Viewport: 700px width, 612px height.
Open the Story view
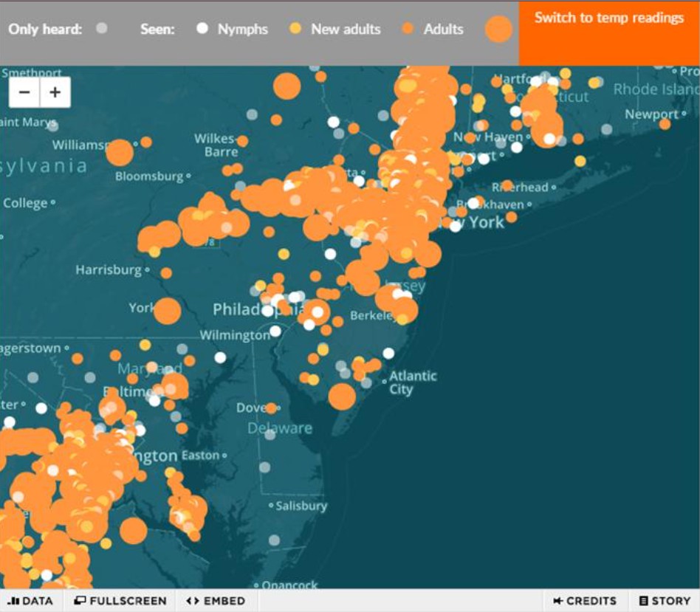pyautogui.click(x=665, y=601)
